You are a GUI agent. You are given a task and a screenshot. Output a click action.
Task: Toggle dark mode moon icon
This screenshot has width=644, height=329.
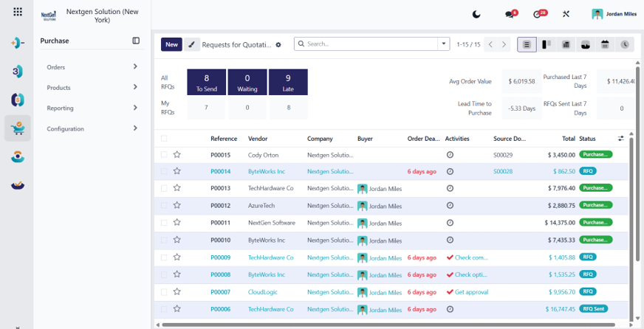476,14
